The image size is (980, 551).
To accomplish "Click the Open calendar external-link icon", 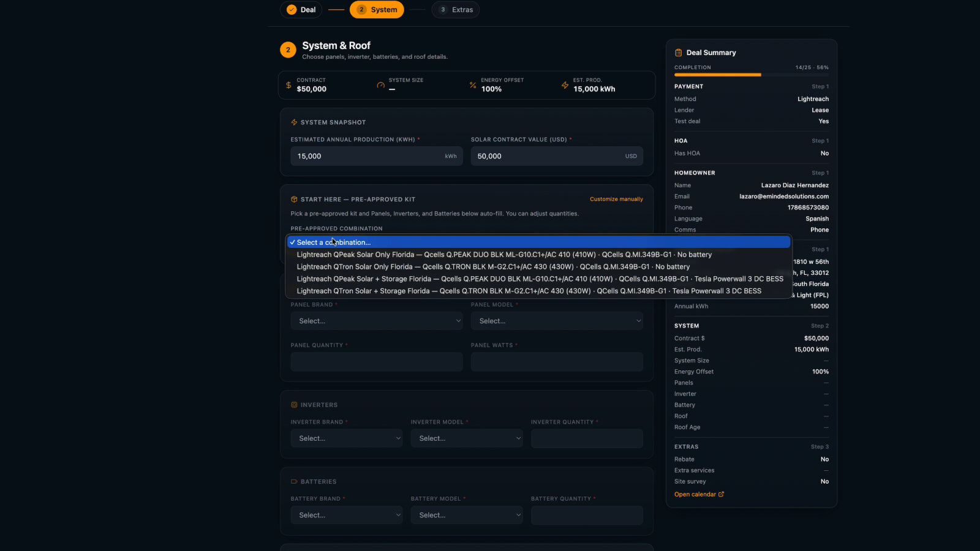I will 721,494.
